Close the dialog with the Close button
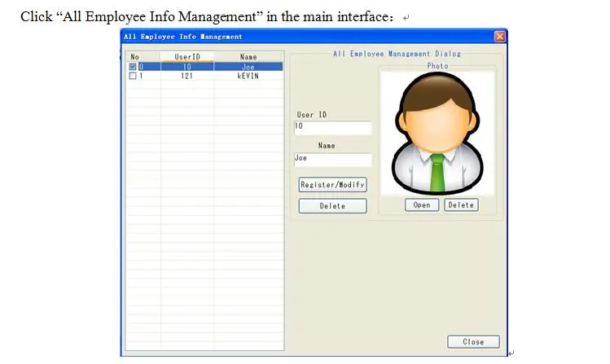The height and width of the screenshot is (364, 610). pos(473,342)
